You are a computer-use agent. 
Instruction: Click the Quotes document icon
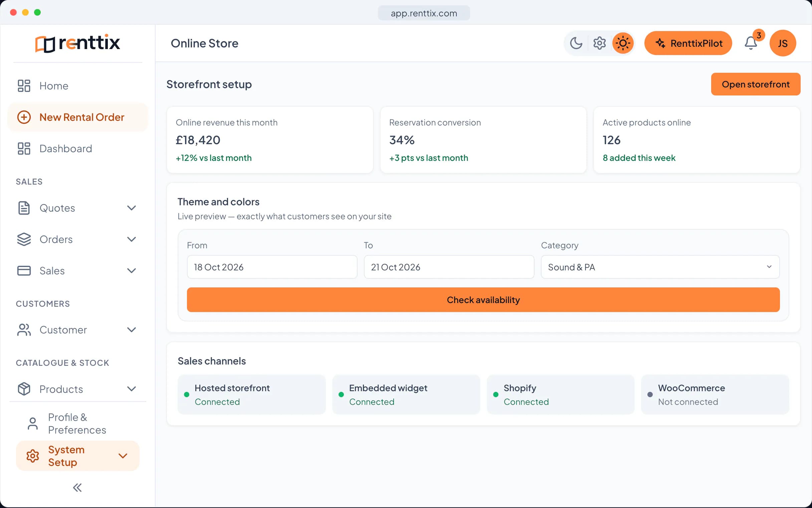pyautogui.click(x=24, y=208)
